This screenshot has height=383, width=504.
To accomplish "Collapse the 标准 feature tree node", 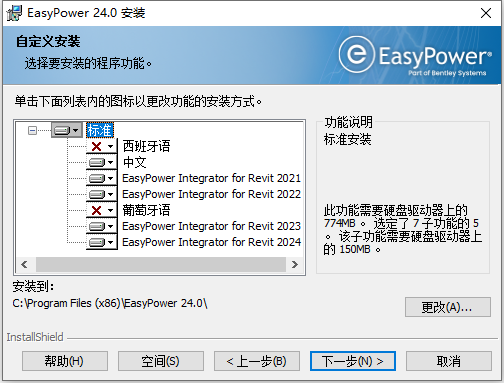I will pos(32,130).
